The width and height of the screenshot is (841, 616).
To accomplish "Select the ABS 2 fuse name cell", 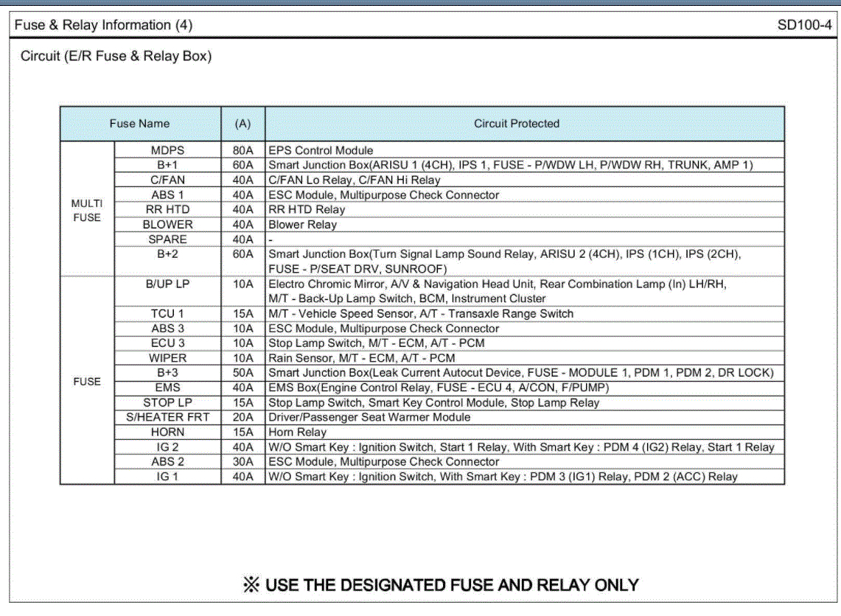I will coord(167,461).
